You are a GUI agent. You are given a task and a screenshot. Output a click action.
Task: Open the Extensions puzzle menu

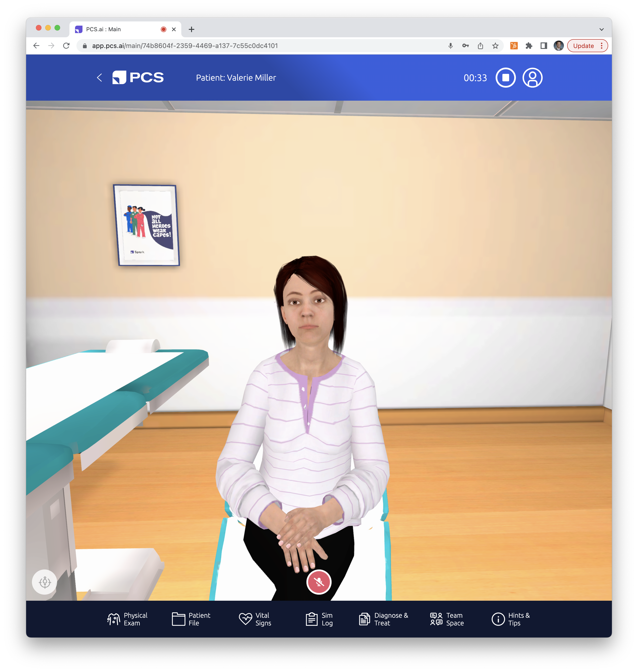pos(528,46)
